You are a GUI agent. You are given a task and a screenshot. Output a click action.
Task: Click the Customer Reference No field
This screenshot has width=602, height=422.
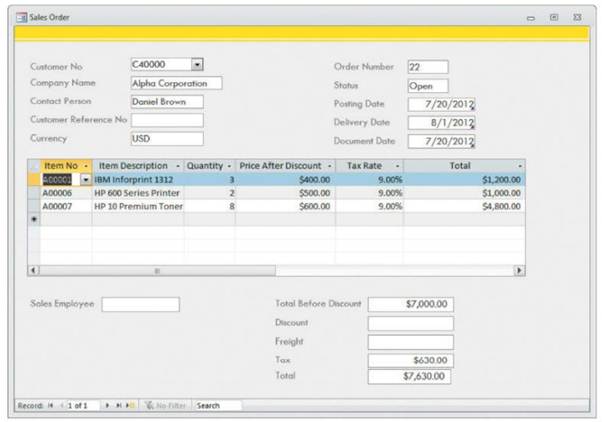[166, 120]
